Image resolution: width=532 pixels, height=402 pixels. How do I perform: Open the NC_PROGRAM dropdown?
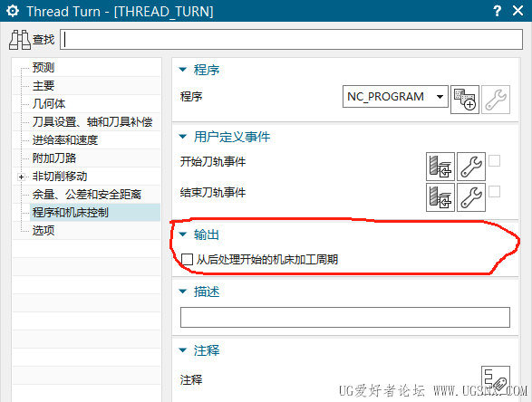[x=395, y=97]
